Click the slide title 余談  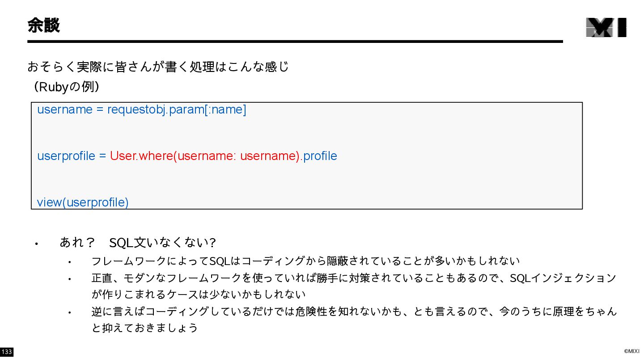pyautogui.click(x=43, y=25)
